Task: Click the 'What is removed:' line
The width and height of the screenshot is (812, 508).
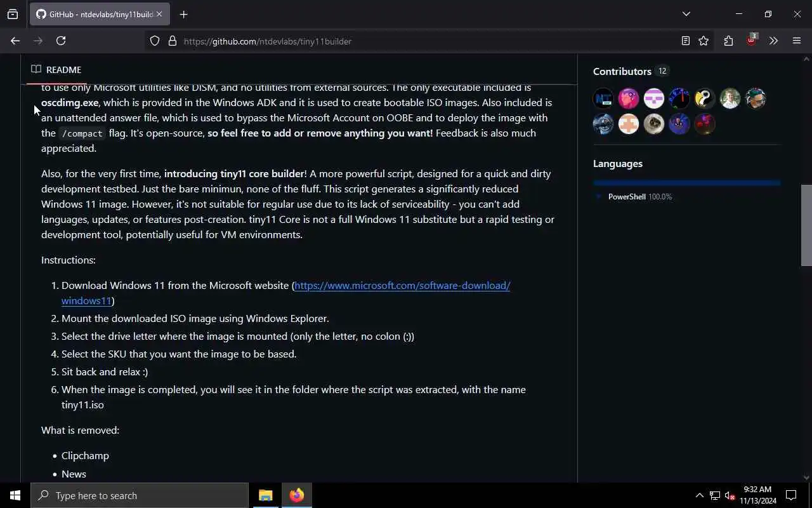Action: click(x=80, y=430)
